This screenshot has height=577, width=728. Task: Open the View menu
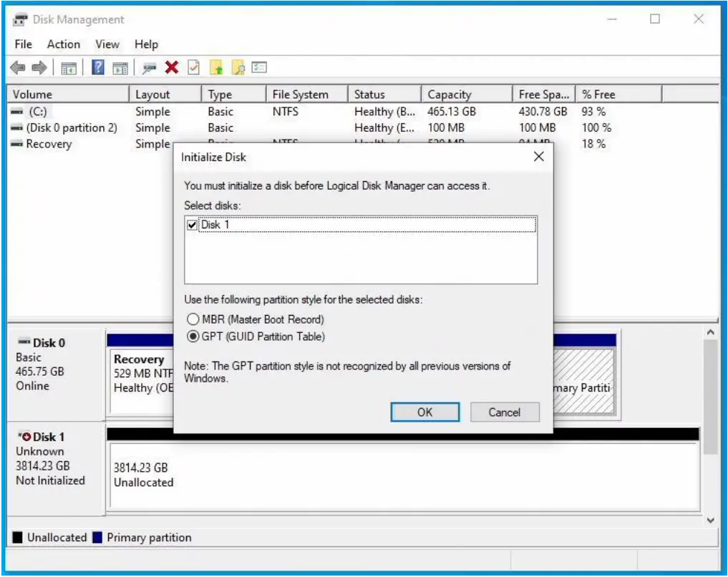pyautogui.click(x=107, y=44)
